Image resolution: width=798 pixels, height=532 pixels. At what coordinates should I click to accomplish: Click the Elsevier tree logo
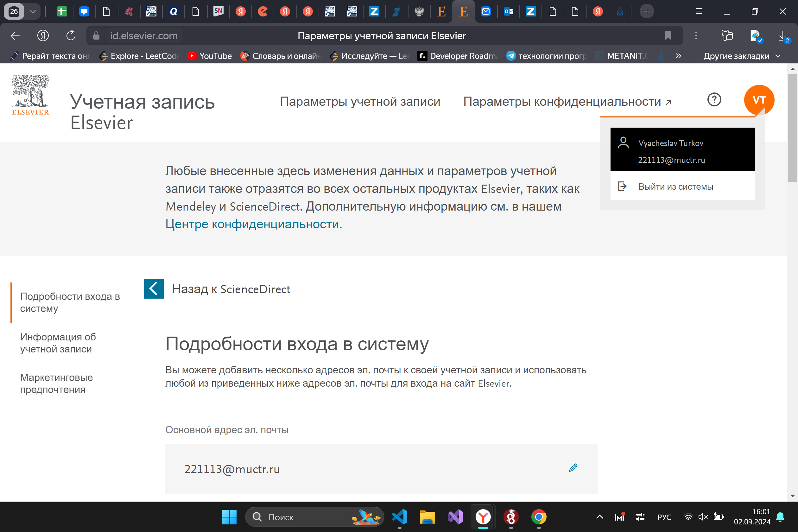point(30,95)
